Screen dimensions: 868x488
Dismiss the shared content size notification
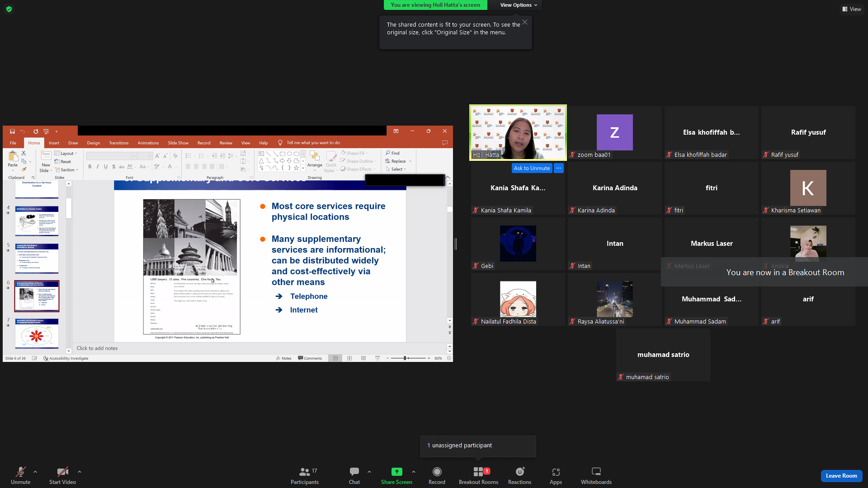525,22
